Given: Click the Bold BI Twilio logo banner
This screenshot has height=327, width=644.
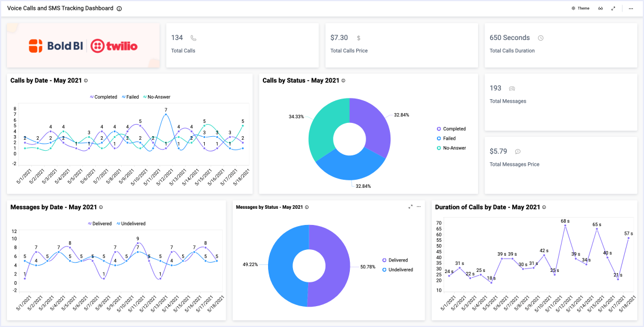Looking at the screenshot, I should 83,46.
